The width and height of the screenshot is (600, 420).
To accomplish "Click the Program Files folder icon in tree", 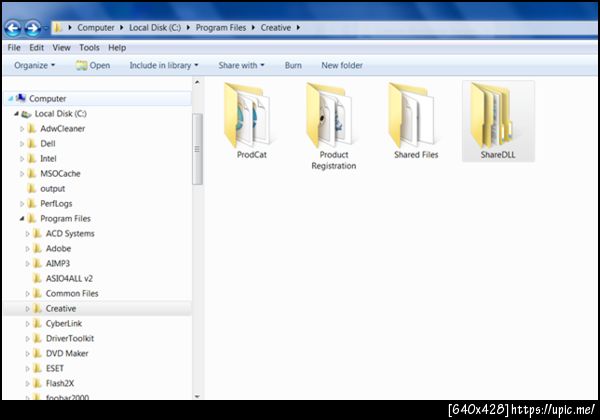I will (x=32, y=218).
